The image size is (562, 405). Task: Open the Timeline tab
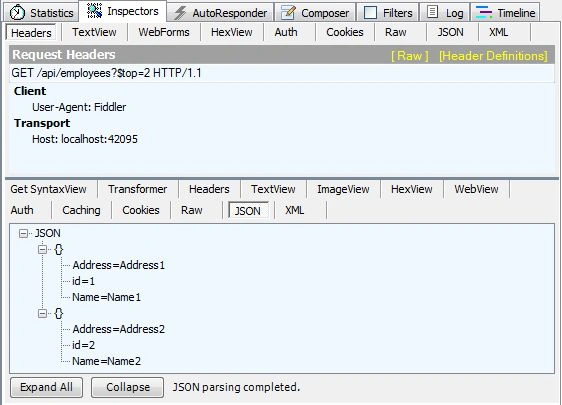click(x=505, y=13)
